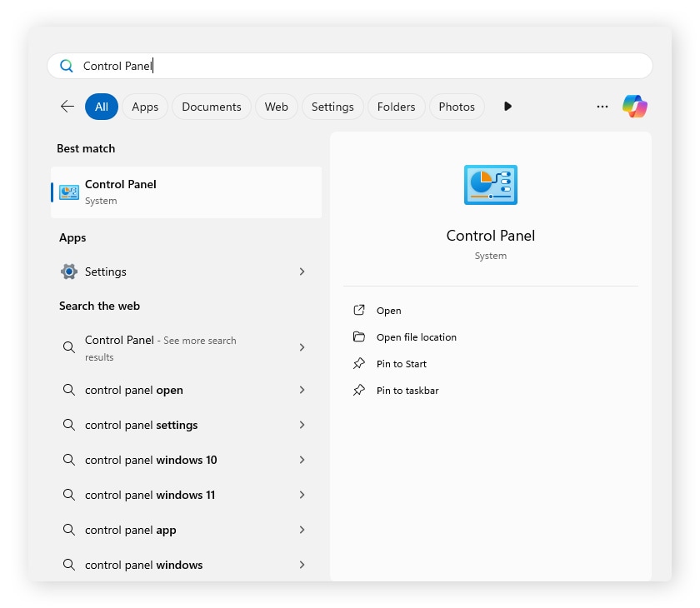
Task: Click magnifier icon beside 'control panel settings'
Action: [x=68, y=425]
